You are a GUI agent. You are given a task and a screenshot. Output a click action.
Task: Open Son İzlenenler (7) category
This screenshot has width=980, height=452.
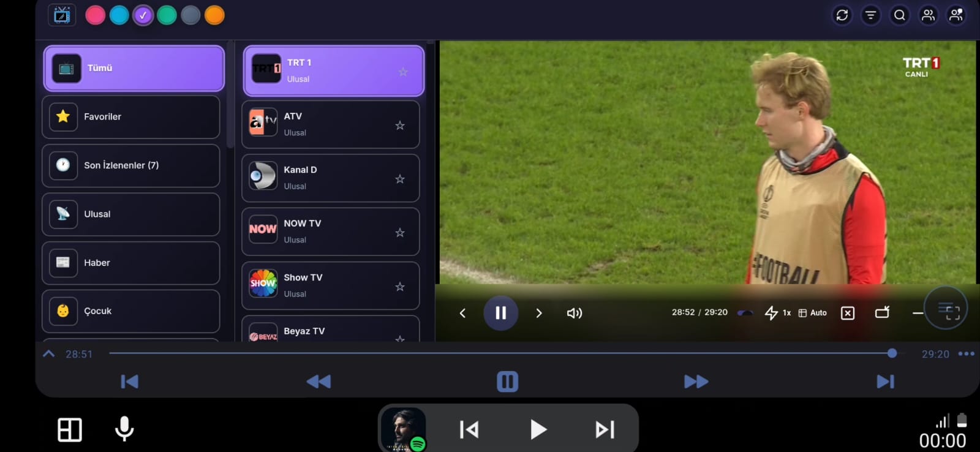pos(130,165)
